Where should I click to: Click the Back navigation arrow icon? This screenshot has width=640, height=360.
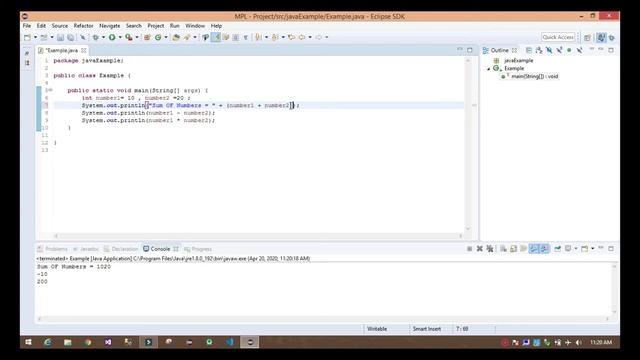tap(302, 37)
